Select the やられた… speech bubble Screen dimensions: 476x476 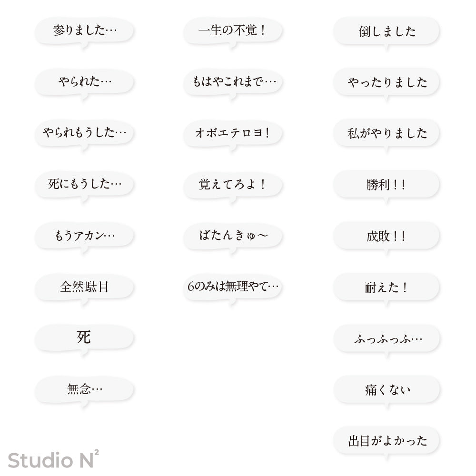click(x=84, y=82)
